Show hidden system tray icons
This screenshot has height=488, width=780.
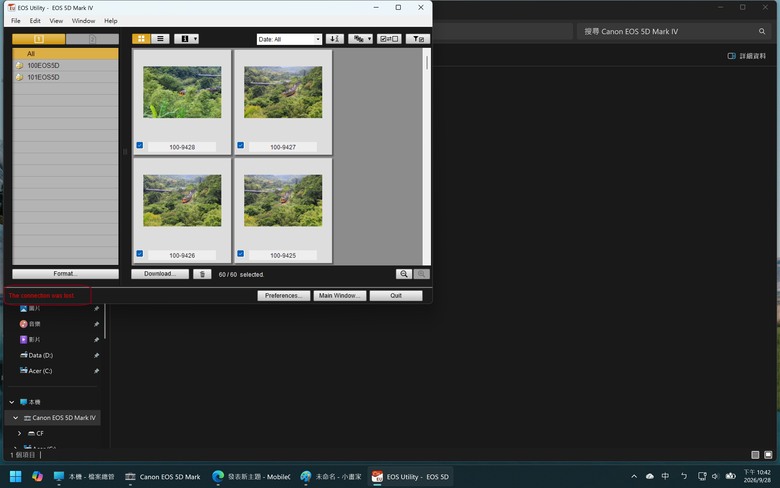click(634, 477)
